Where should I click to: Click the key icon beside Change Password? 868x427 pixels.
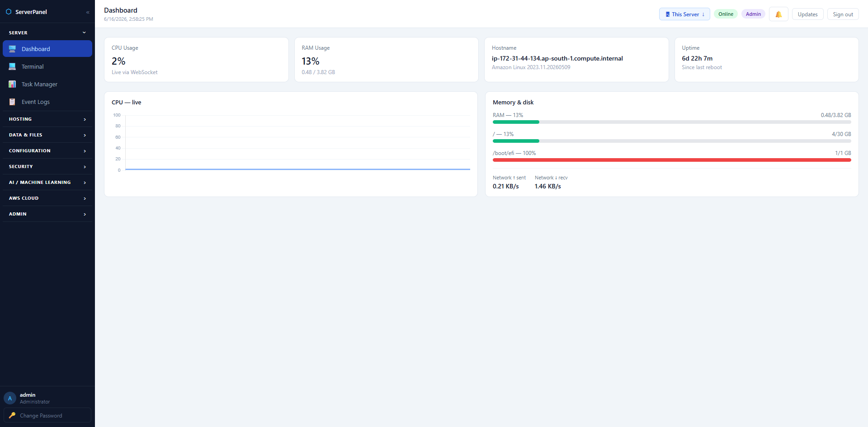pos(12,415)
